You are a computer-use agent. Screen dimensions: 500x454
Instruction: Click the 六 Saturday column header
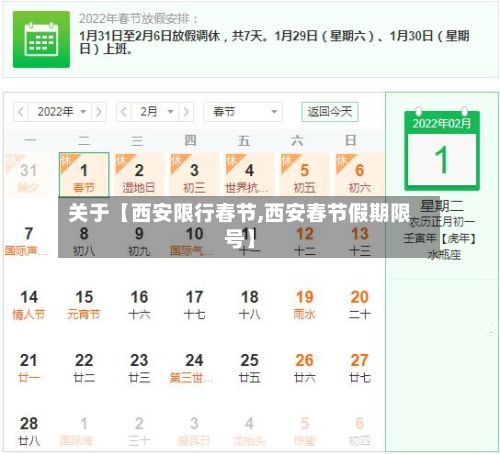point(297,141)
